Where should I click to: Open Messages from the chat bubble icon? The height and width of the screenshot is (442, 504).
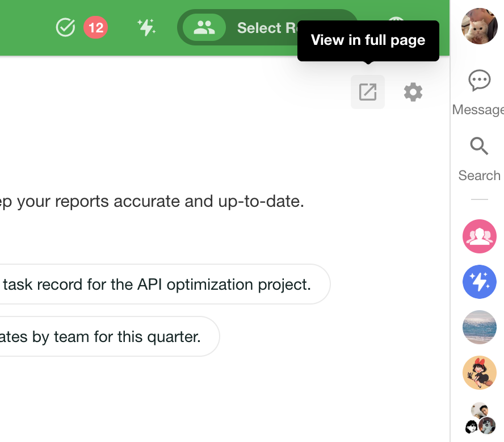(x=480, y=81)
